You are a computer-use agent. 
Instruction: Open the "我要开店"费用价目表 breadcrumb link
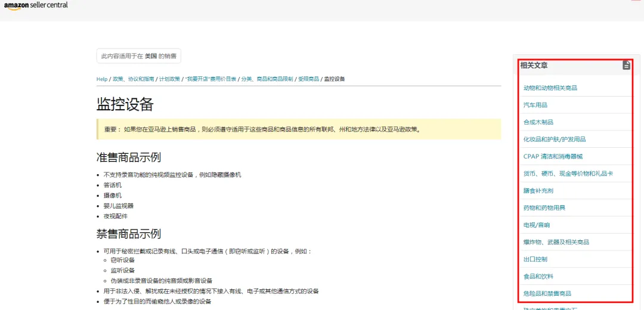click(210, 79)
